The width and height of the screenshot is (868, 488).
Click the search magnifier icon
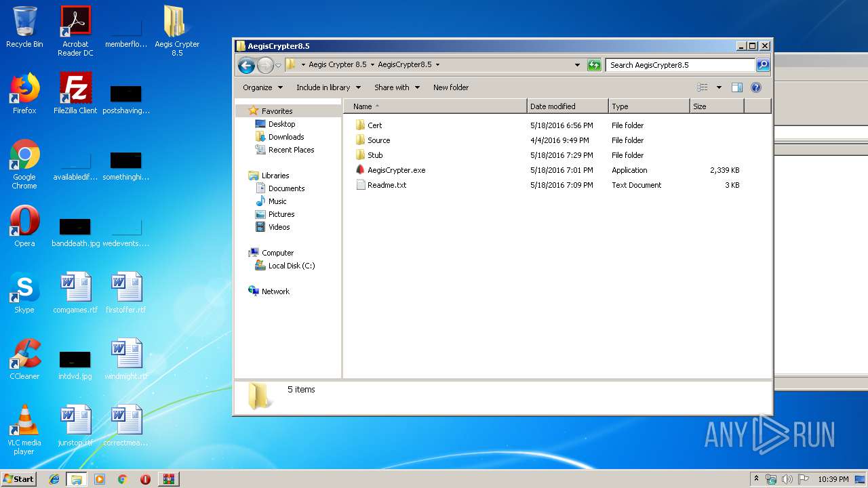763,65
